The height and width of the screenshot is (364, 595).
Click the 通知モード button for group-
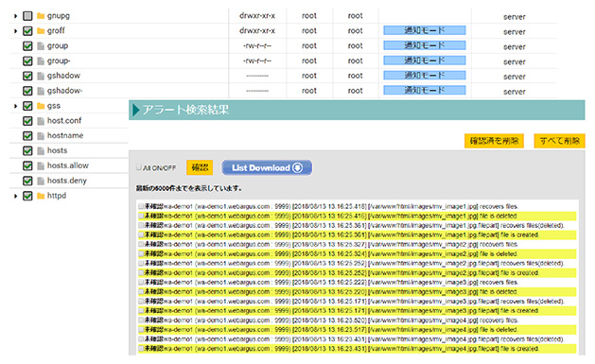point(424,61)
